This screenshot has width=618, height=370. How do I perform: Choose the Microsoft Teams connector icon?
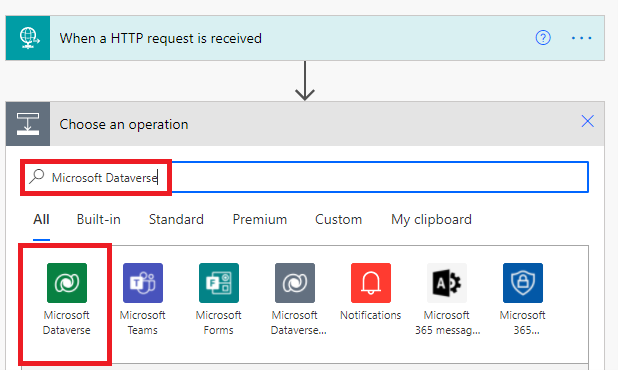click(x=143, y=283)
